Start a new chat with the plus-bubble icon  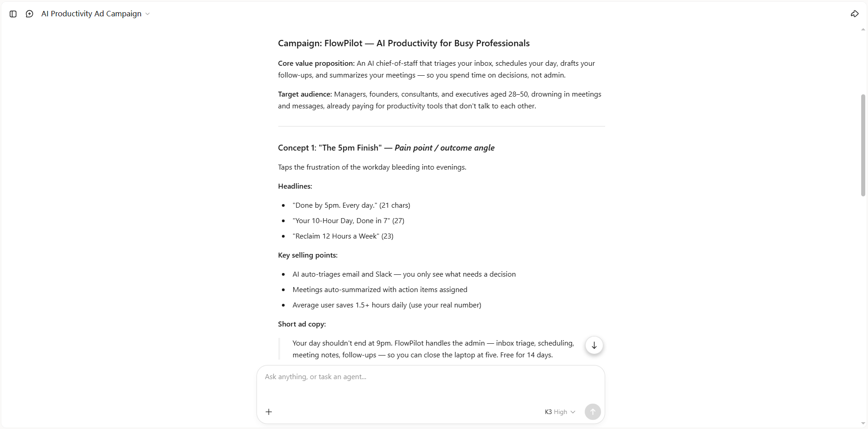click(x=30, y=14)
